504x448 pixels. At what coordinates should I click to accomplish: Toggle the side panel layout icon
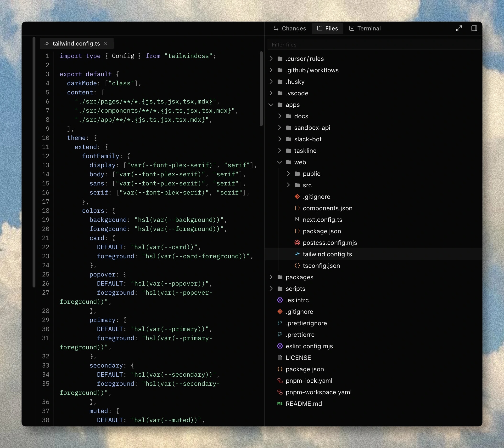(474, 28)
